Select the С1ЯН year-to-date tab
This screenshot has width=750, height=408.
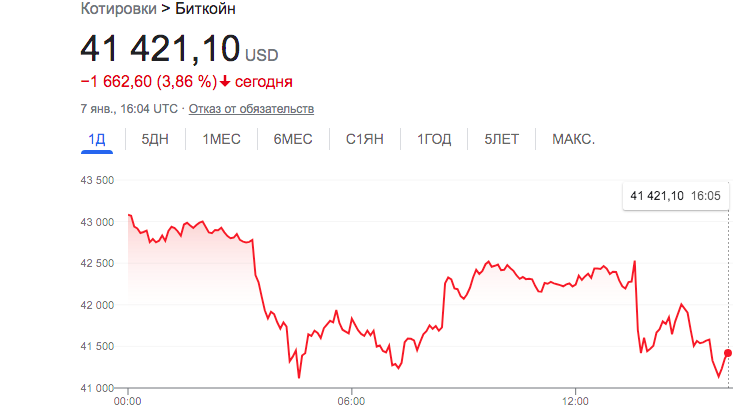[x=365, y=139]
